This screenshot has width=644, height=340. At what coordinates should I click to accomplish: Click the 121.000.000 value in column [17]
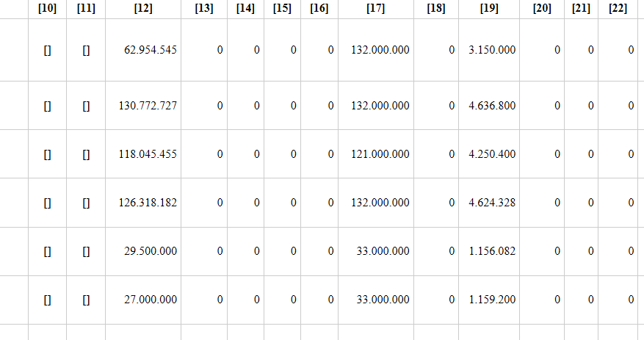tap(380, 154)
